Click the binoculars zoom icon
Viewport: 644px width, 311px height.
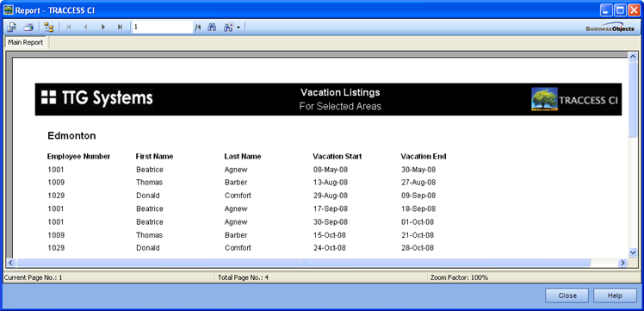228,28
